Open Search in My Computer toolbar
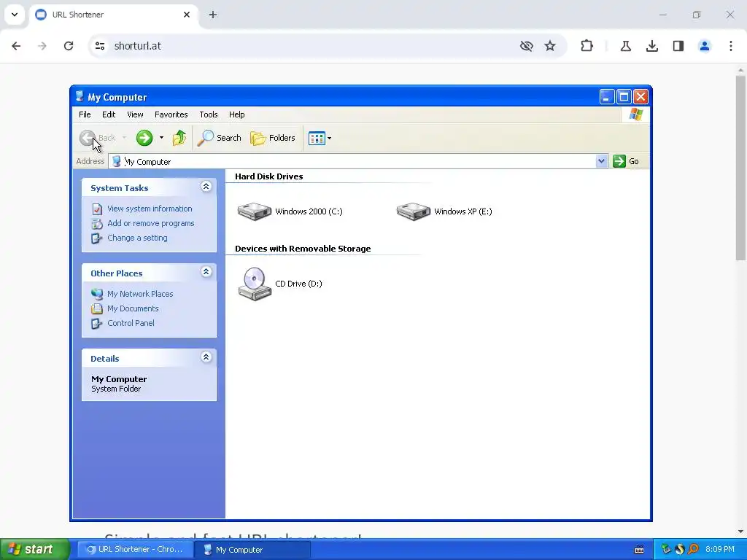 click(x=220, y=138)
